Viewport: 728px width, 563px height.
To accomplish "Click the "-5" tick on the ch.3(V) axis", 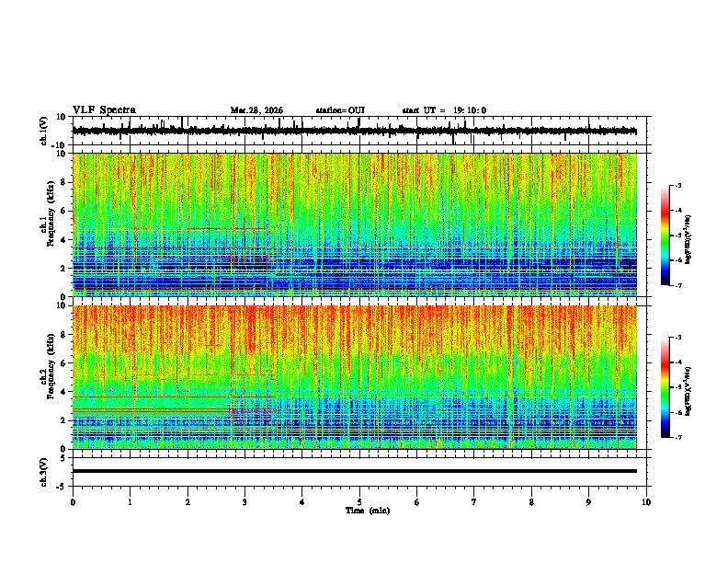I will 63,487.
